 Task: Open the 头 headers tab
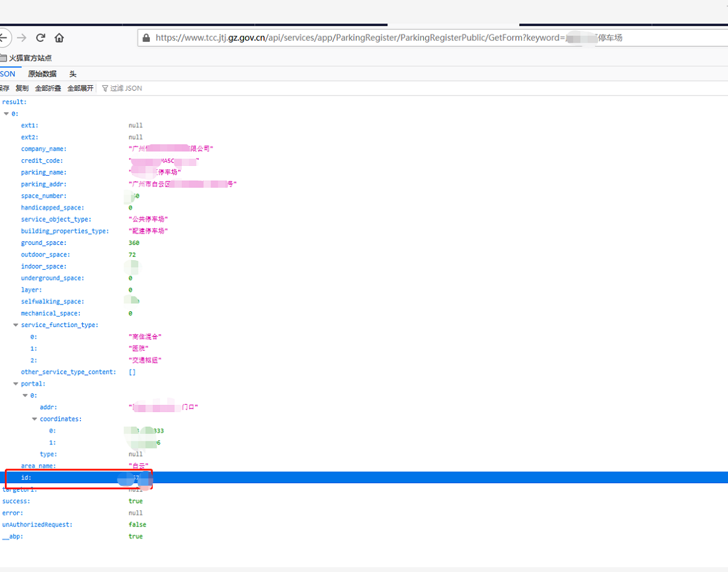pos(72,74)
